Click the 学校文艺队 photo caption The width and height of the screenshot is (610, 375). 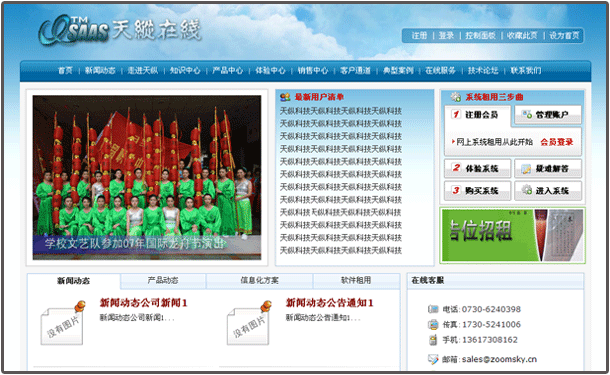(135, 244)
